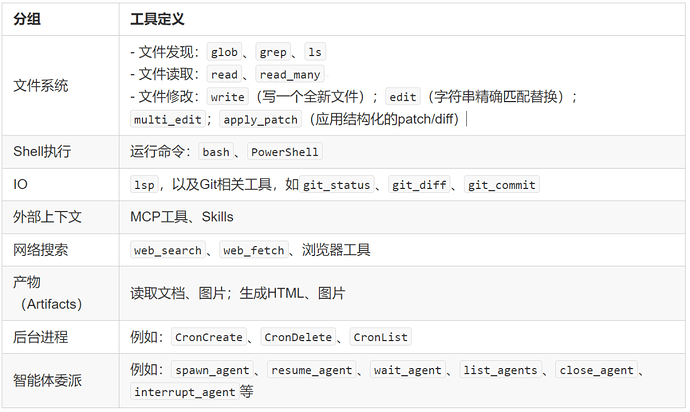Screen dimensions: 690x412
Task: Click the CronList code tag
Action: [381, 337]
